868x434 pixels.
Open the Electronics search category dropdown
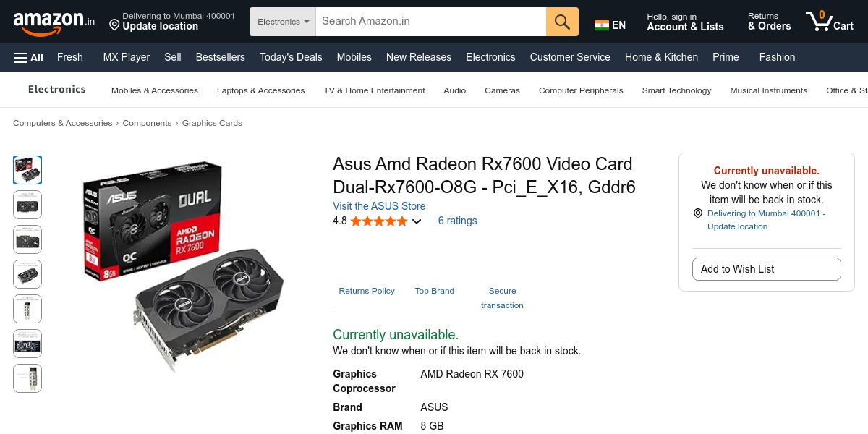point(283,22)
